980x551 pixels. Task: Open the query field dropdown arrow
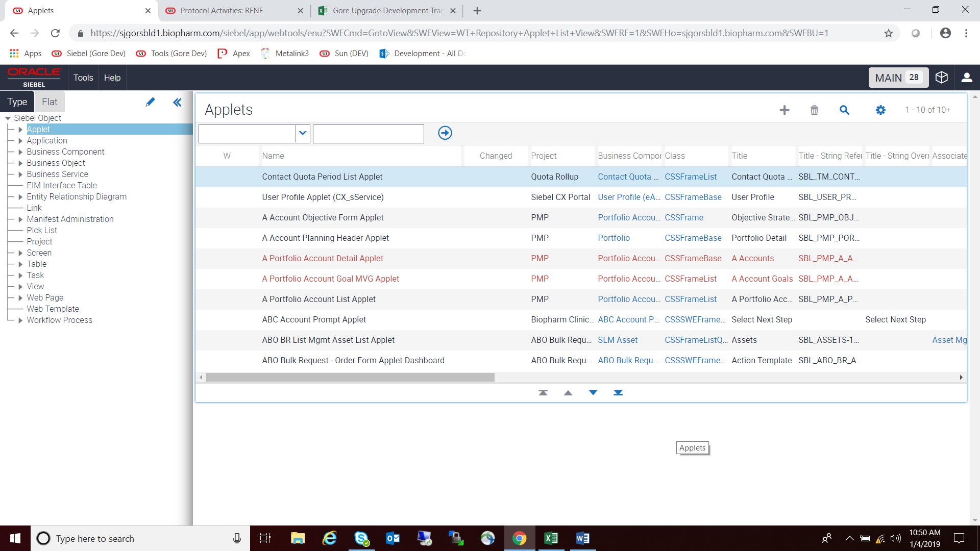(x=303, y=134)
